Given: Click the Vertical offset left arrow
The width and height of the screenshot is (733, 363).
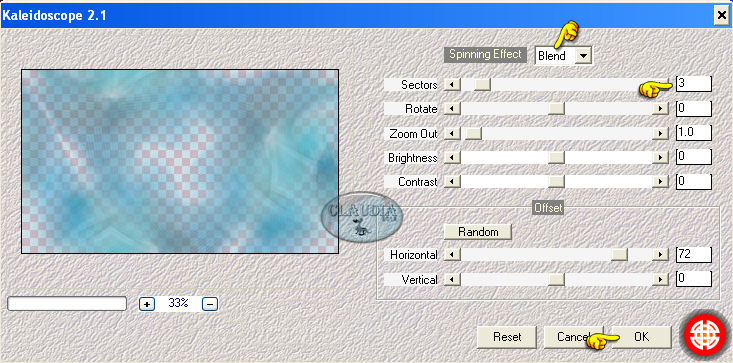Looking at the screenshot, I should coord(452,279).
